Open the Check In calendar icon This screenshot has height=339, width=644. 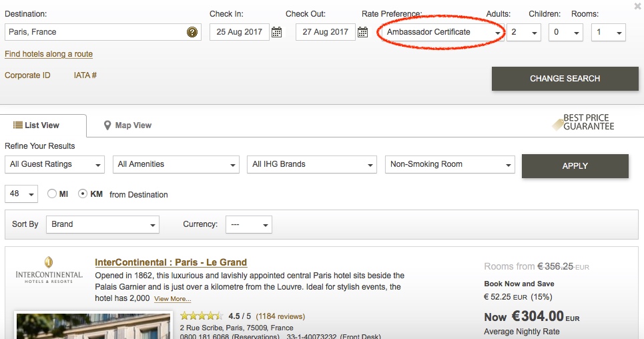[277, 32]
